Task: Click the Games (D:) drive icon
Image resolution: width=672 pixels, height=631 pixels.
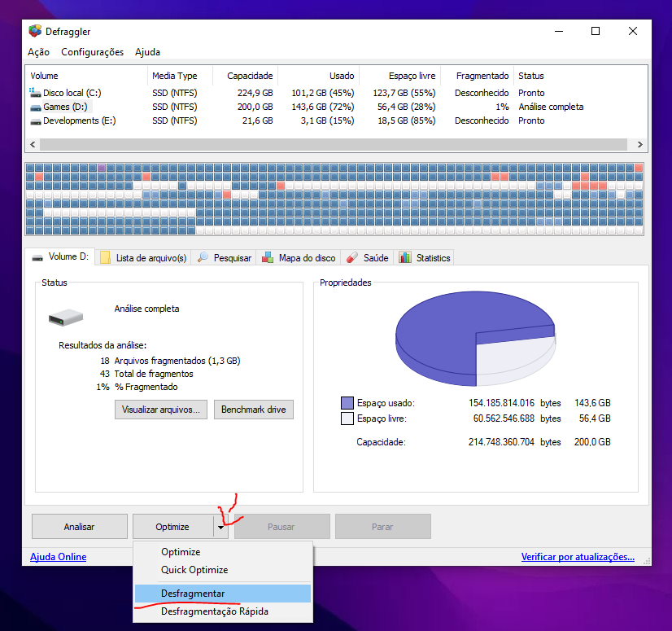Action: pyautogui.click(x=36, y=107)
